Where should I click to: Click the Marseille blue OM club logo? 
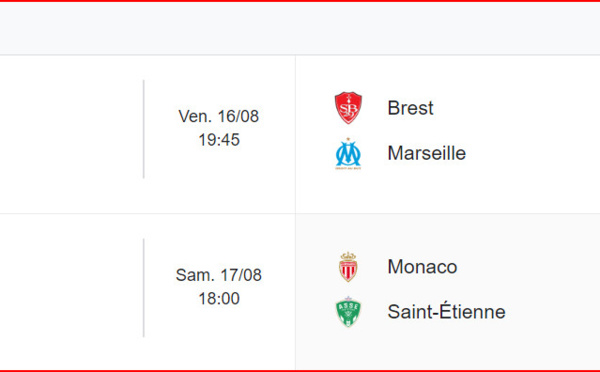(x=348, y=154)
